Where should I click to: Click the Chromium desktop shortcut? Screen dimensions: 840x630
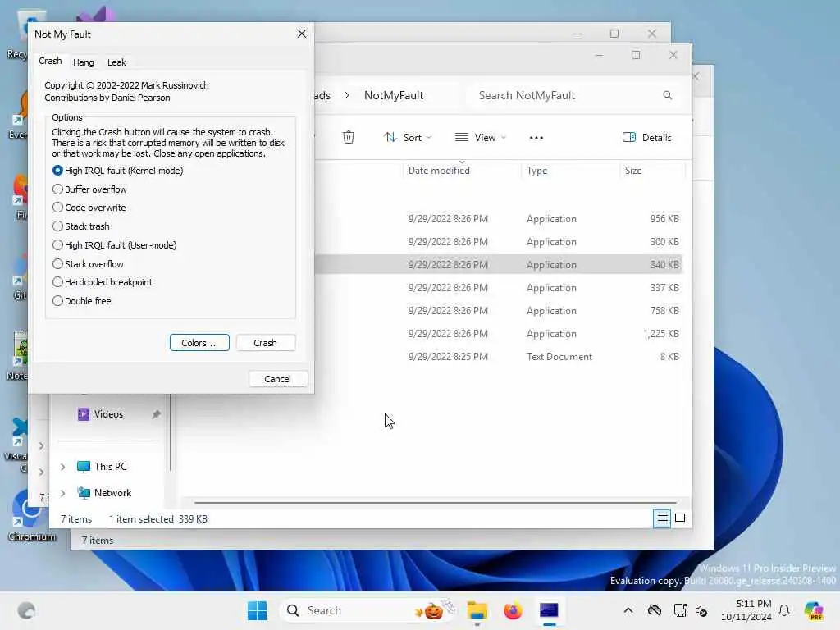click(x=31, y=517)
